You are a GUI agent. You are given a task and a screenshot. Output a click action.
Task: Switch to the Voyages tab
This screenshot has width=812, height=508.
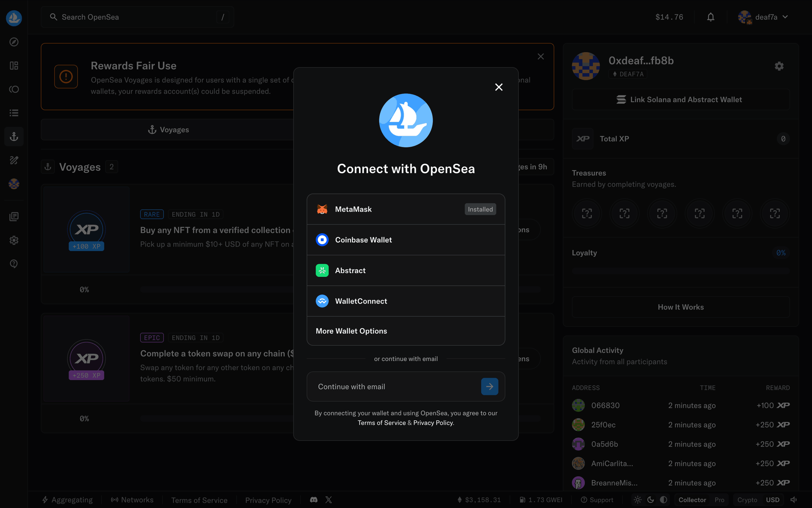tap(168, 130)
